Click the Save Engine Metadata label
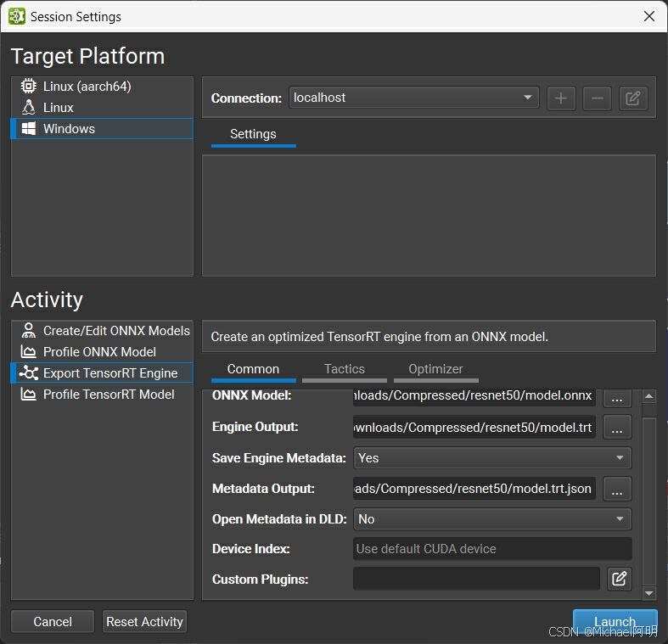Image resolution: width=668 pixels, height=644 pixels. coord(279,458)
